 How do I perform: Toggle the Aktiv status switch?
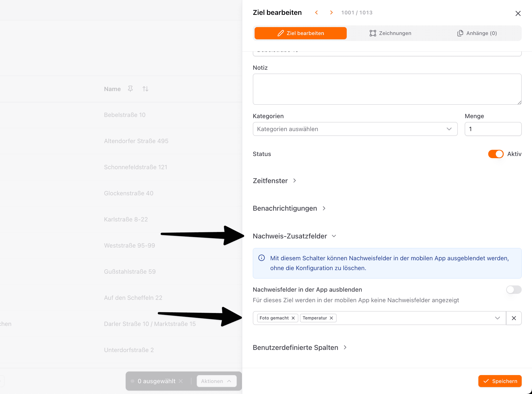point(496,154)
